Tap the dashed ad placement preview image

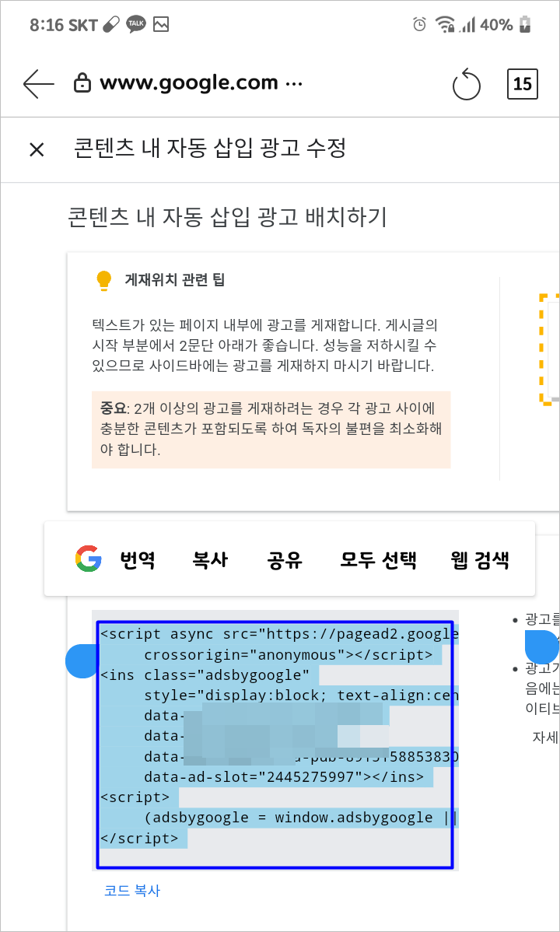(x=549, y=349)
